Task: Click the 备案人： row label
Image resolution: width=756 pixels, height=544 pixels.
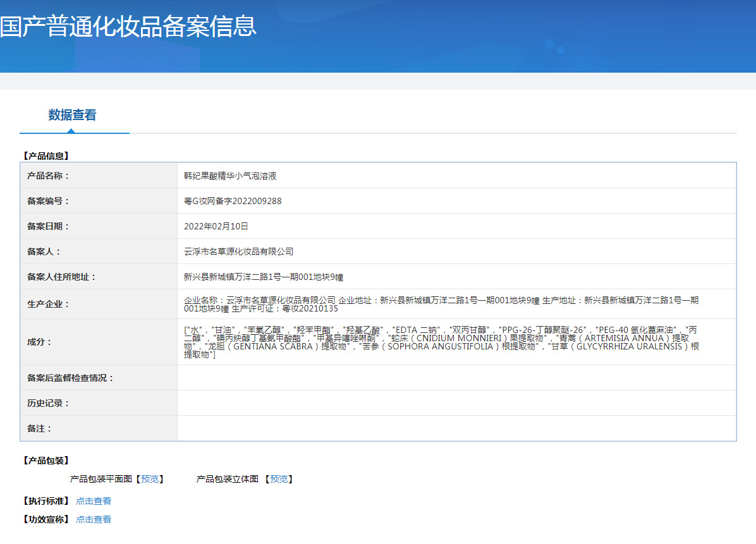Action: click(x=44, y=251)
